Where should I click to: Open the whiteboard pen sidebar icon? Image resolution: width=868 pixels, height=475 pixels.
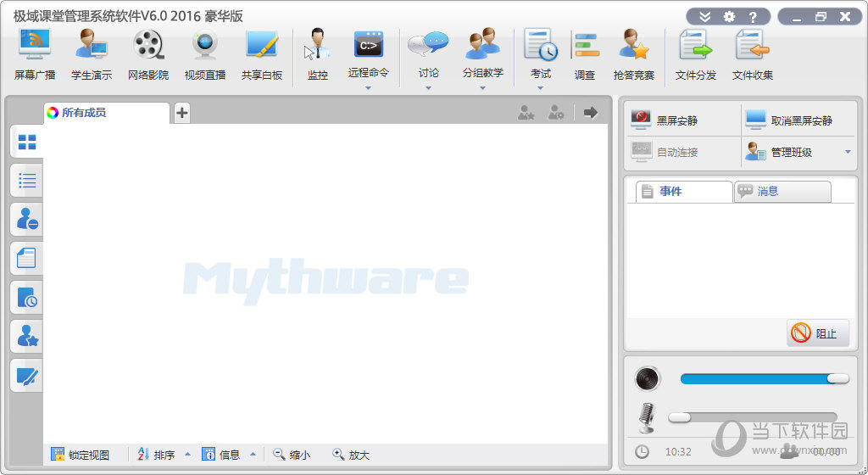(26, 376)
